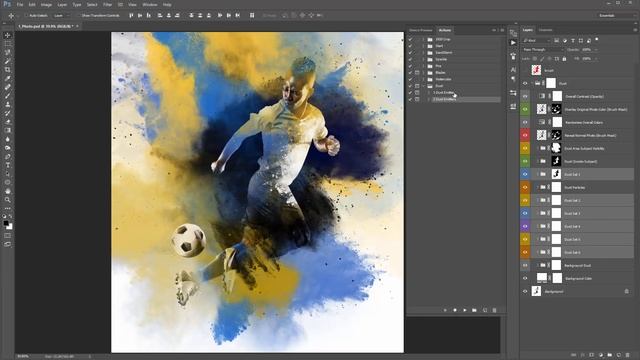Create a new action in Actions panel
Viewport: 640px width, 360px height.
pos(484,310)
